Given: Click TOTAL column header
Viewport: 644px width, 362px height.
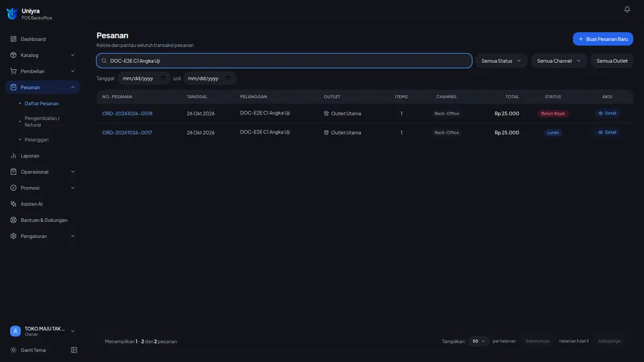Looking at the screenshot, I should [512, 97].
